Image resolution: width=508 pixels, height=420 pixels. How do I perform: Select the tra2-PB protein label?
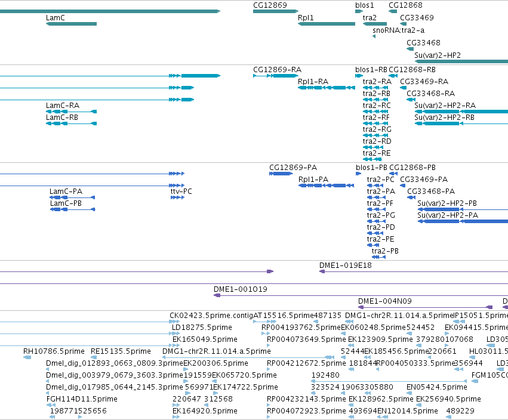point(385,251)
